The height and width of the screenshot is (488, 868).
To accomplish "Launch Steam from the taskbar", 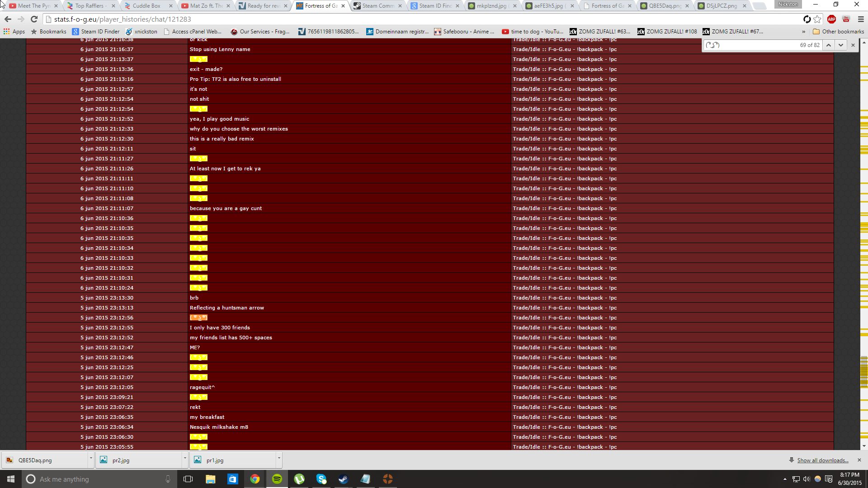I will pyautogui.click(x=344, y=479).
